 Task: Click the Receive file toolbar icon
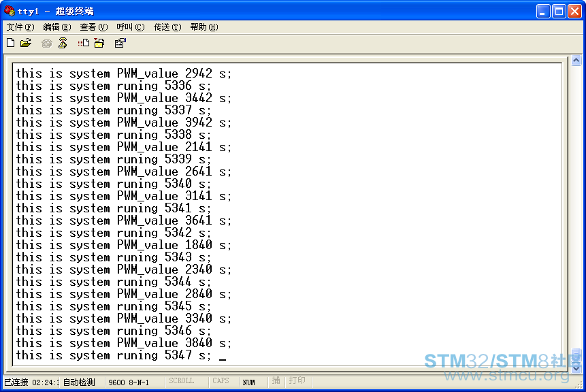pyautogui.click(x=99, y=43)
